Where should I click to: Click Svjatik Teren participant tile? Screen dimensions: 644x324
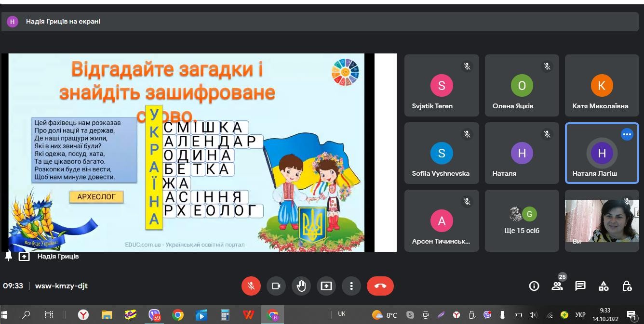coord(442,85)
